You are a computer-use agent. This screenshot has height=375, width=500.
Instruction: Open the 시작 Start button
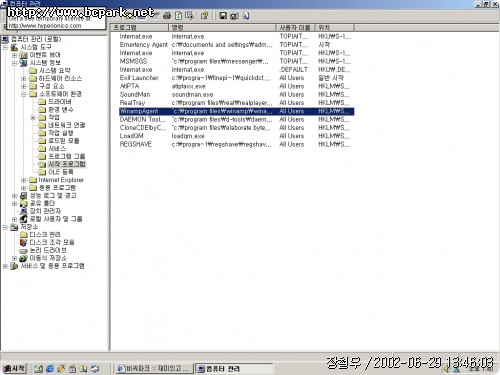coord(14,368)
